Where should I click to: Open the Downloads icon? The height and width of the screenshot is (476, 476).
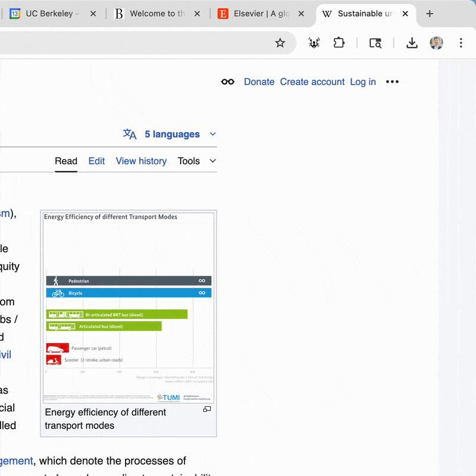(412, 43)
